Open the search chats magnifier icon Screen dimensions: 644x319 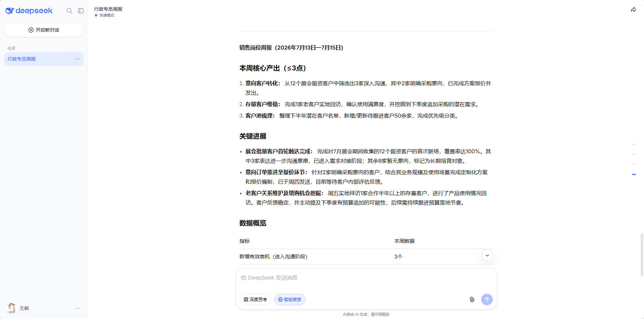click(x=69, y=11)
